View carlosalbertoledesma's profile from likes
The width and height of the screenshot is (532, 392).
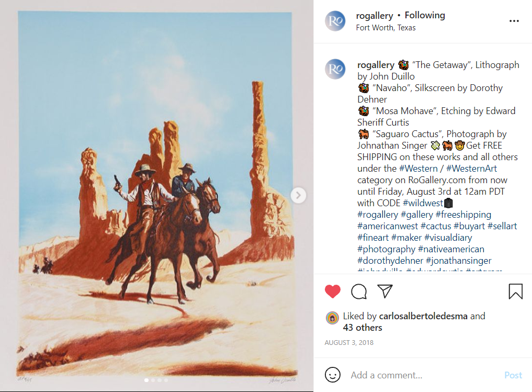click(423, 316)
